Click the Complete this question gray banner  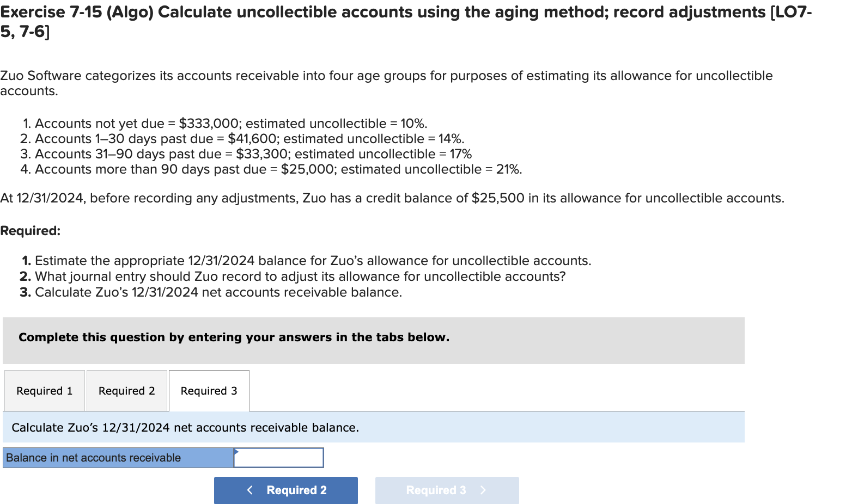pyautogui.click(x=234, y=337)
